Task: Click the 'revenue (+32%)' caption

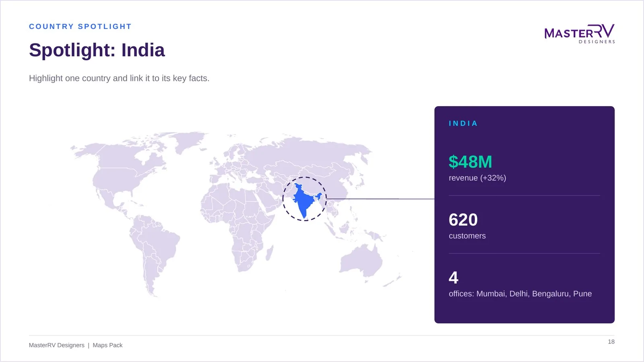Action: (477, 178)
